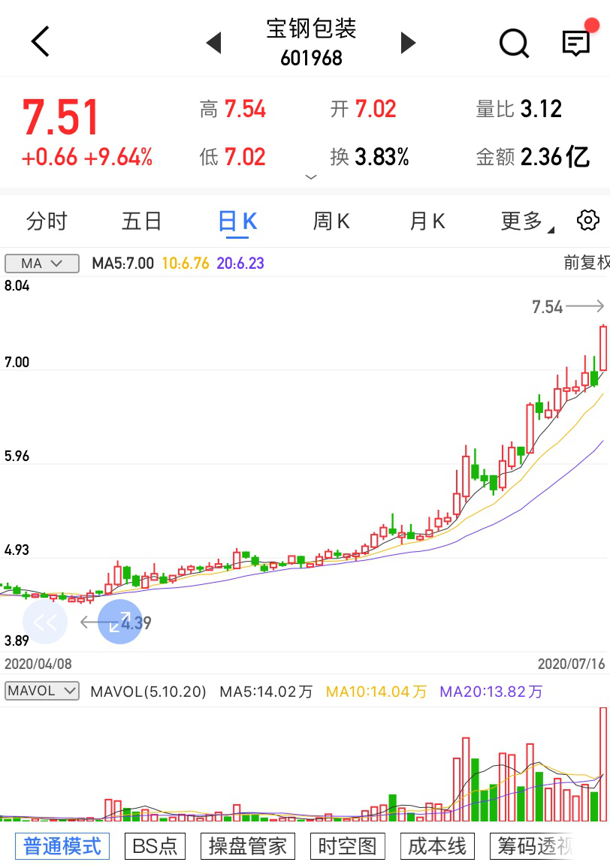The width and height of the screenshot is (610, 868).
Task: Go back with the left chevron
Action: click(x=41, y=41)
